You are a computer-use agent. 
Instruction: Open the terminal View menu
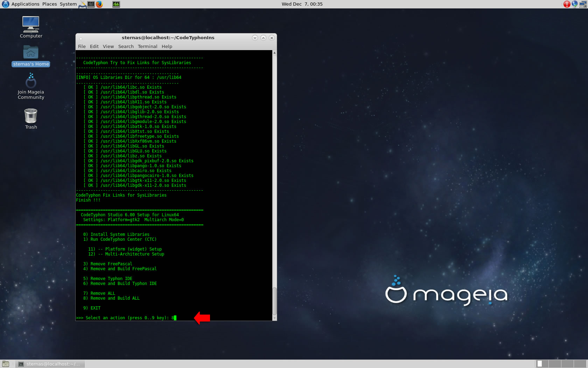(108, 46)
